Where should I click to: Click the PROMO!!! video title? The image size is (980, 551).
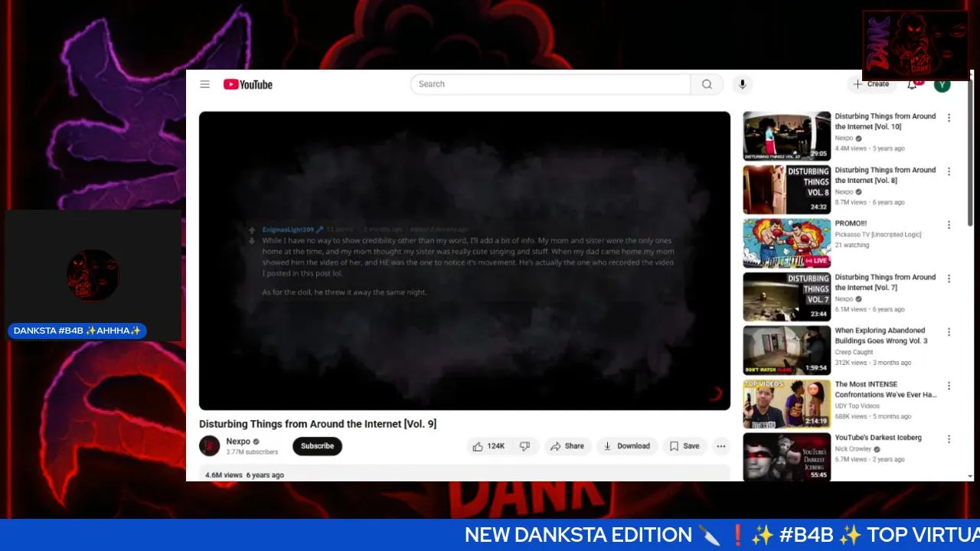point(851,223)
